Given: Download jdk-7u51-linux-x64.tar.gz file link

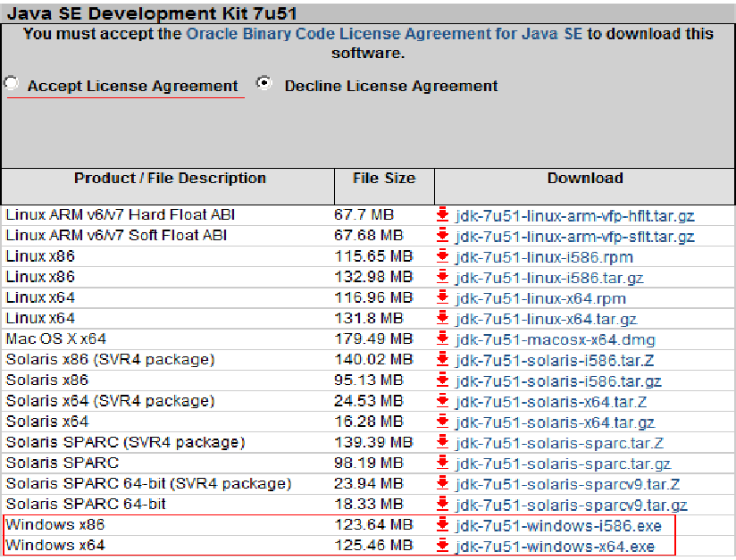Looking at the screenshot, I should [x=546, y=319].
